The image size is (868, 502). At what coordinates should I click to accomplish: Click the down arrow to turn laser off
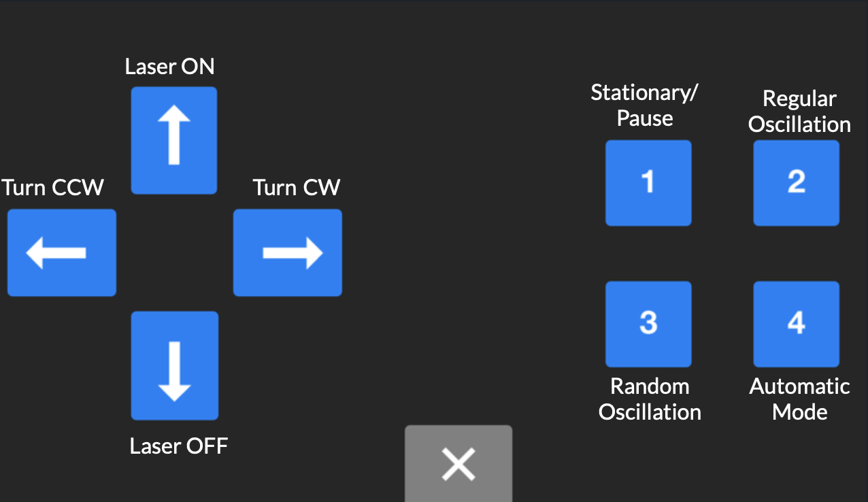point(174,365)
